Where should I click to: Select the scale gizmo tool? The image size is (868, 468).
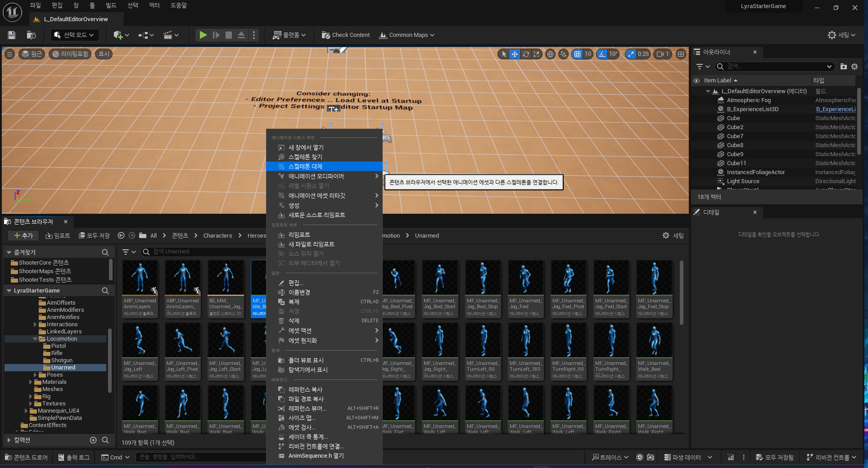point(536,54)
